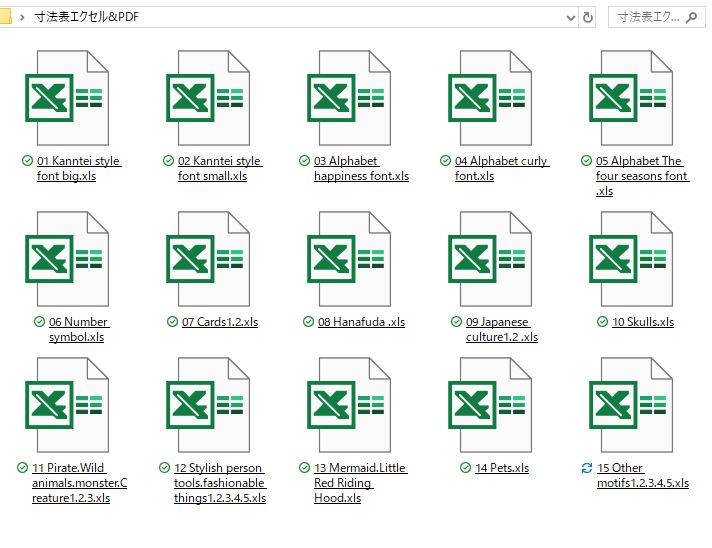Select the 12 Stylish person tools Excel icon
The height and width of the screenshot is (548, 712).
tap(208, 405)
